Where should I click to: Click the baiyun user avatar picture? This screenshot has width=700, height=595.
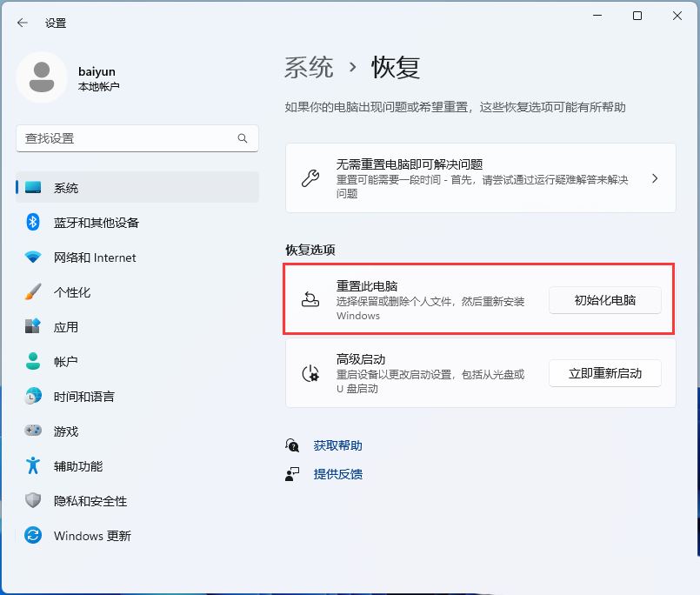[42, 77]
